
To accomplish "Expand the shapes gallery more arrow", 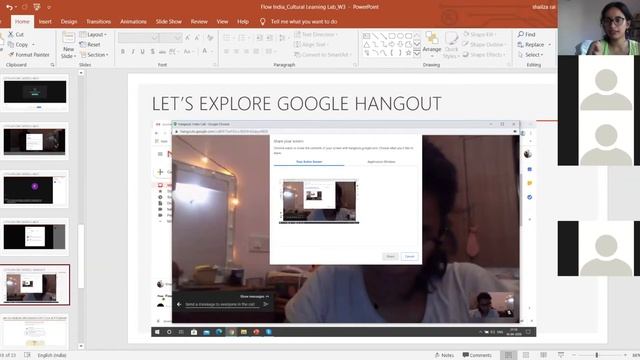I will [x=417, y=53].
